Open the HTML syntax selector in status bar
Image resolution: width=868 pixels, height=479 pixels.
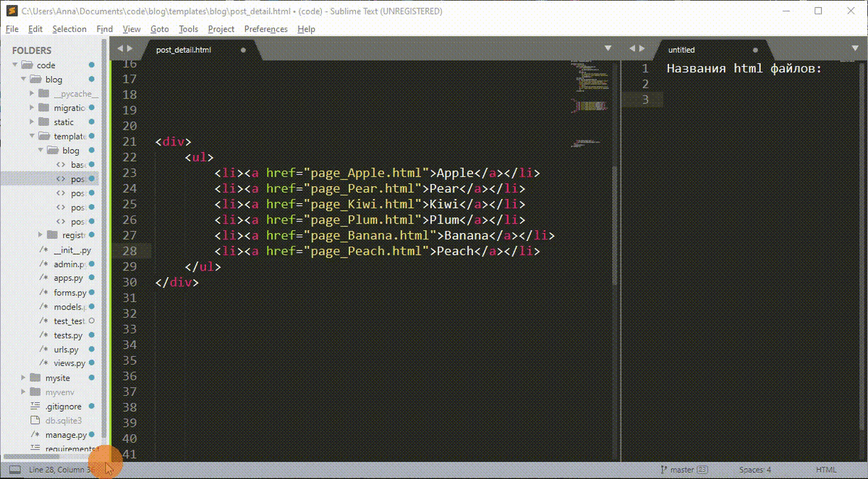826,470
